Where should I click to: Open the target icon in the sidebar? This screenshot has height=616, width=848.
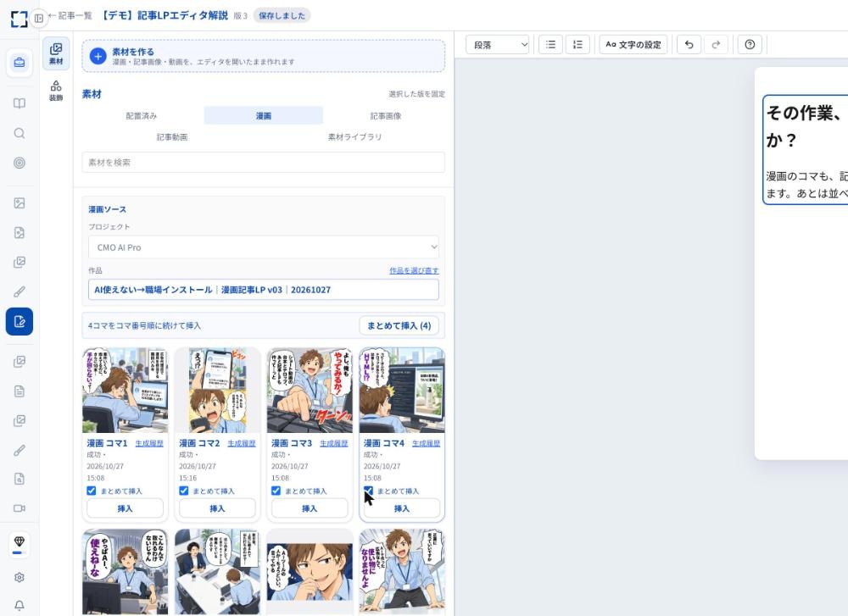pos(20,163)
